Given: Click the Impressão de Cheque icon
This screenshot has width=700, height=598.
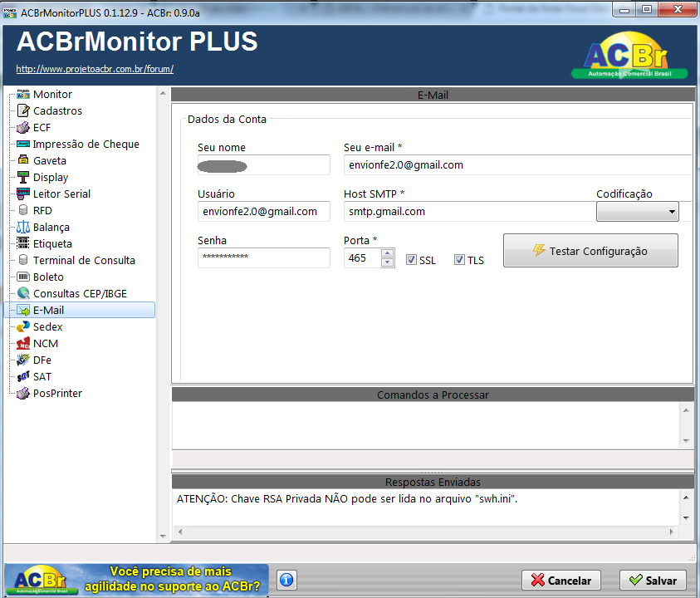Looking at the screenshot, I should click(23, 145).
